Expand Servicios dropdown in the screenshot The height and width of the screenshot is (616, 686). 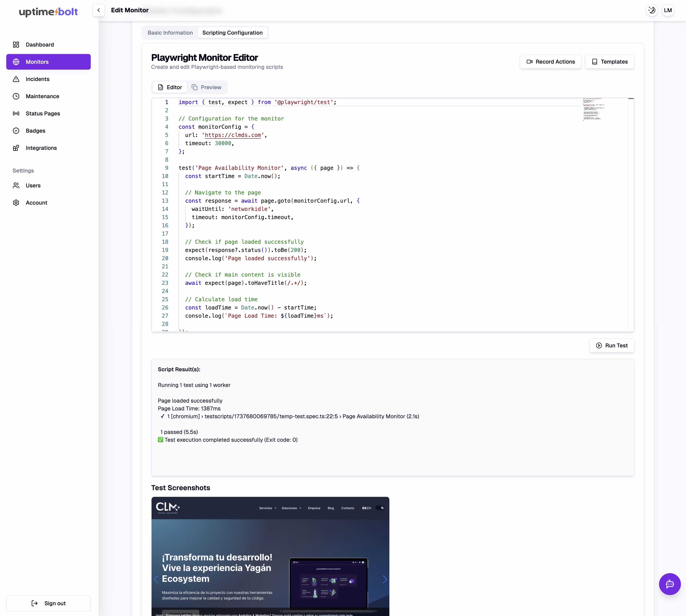[268, 508]
